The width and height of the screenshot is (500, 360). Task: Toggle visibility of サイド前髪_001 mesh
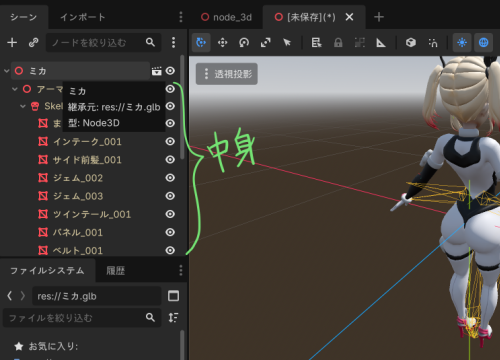[170, 160]
